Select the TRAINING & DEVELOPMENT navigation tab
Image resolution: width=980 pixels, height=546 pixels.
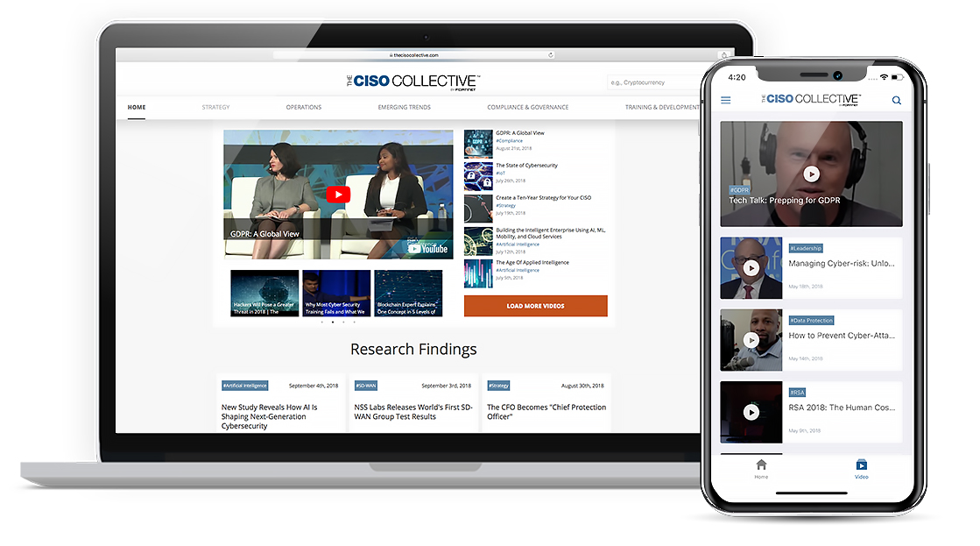click(x=662, y=108)
